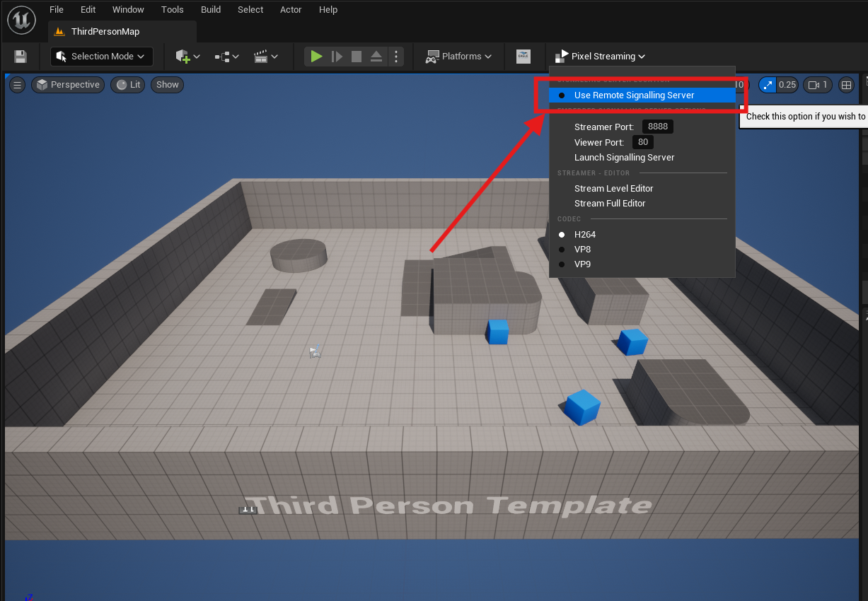Select the VP8 codec option
This screenshot has width=868, height=601.
coord(582,250)
